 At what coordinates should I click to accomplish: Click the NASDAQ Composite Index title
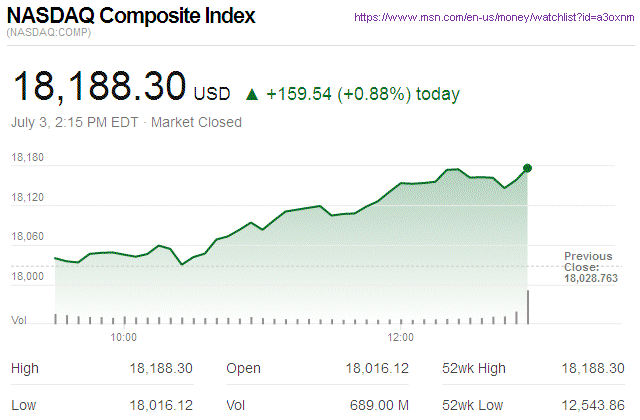pos(131,17)
